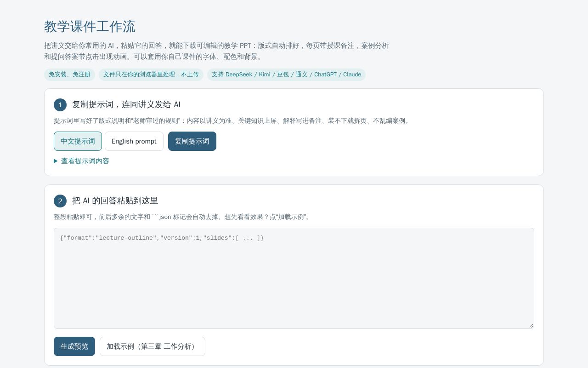The width and height of the screenshot is (588, 368).
Task: Click the 老师审过的规则 description line
Action: coord(232,121)
